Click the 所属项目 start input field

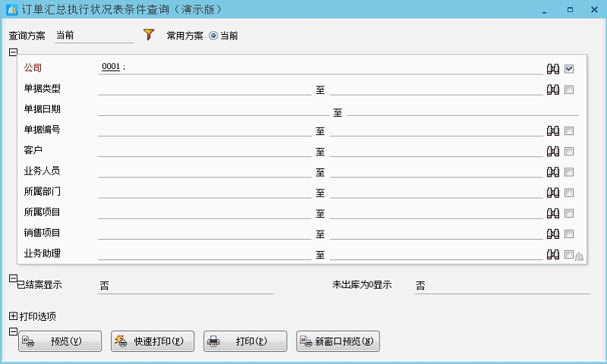point(204,212)
